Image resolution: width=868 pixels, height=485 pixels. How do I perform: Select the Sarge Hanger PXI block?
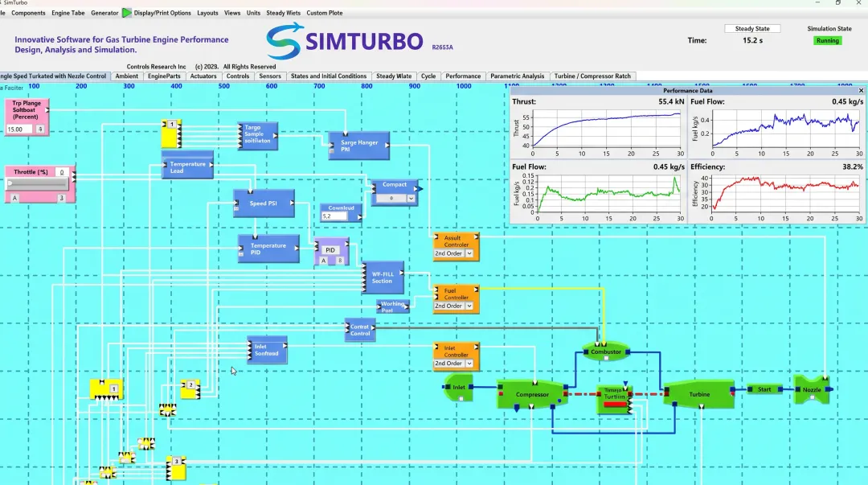click(358, 146)
